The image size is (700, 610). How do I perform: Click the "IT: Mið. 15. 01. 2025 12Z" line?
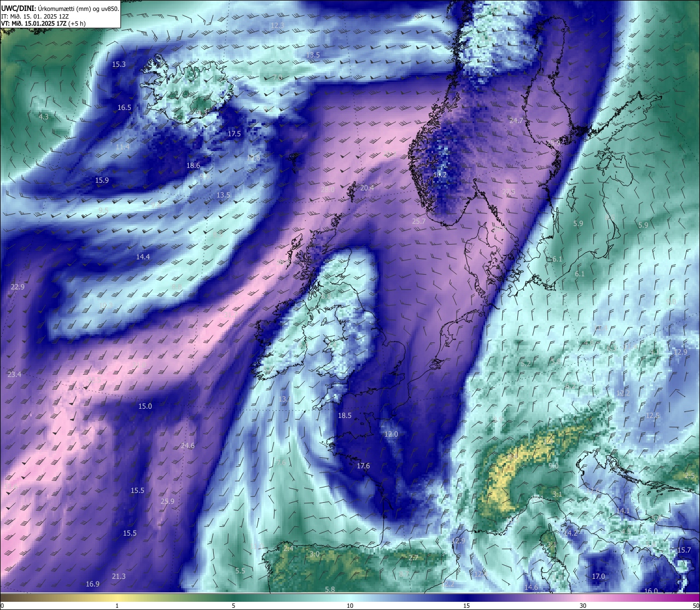35,16
